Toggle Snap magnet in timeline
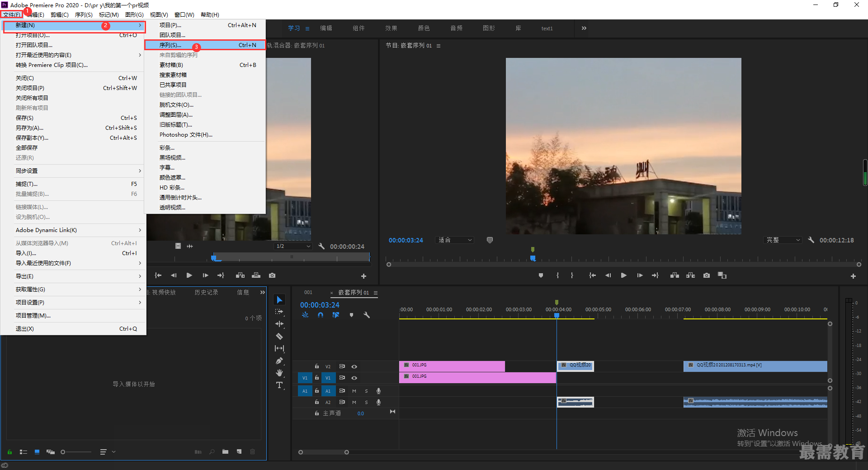 coord(321,315)
